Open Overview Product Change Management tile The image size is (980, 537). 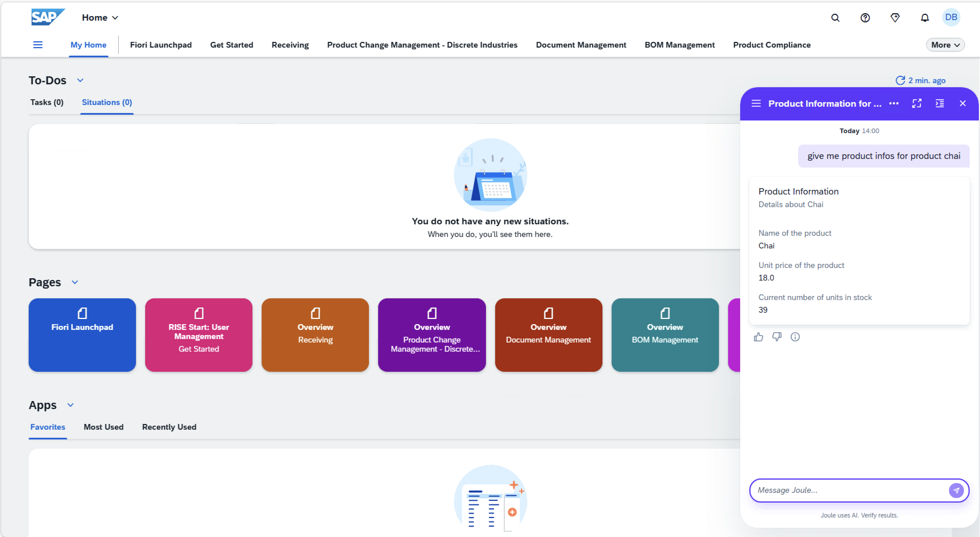click(x=432, y=335)
